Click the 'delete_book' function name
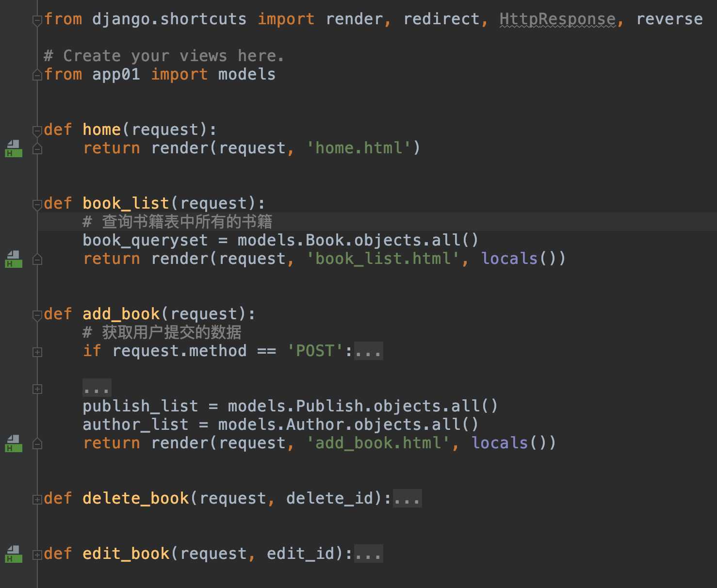Viewport: 717px width, 588px height. 135,498
